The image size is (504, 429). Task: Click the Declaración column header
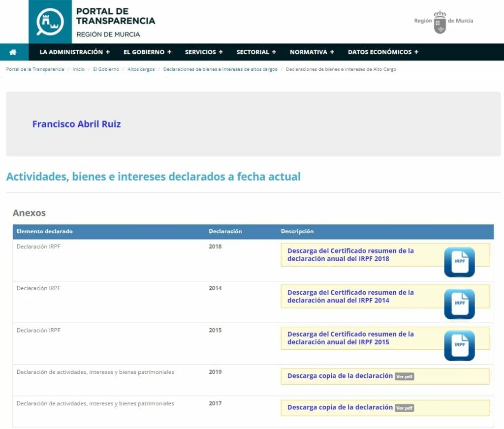pyautogui.click(x=225, y=231)
